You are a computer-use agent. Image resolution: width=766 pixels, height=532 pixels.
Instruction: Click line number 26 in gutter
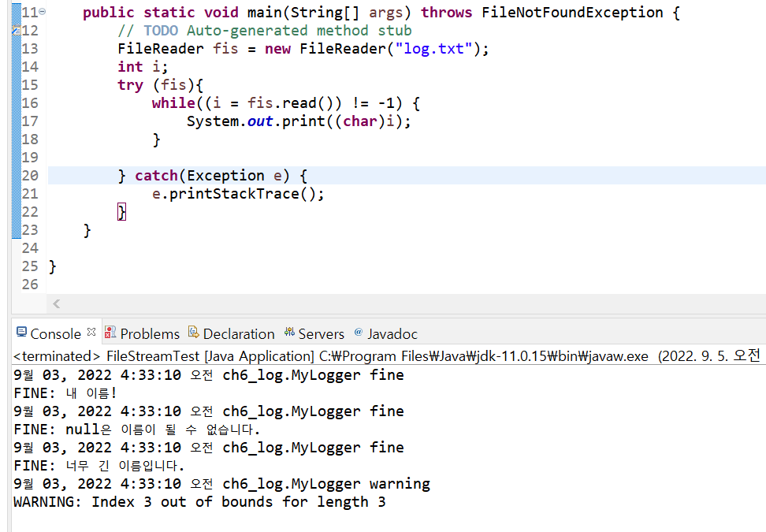click(30, 285)
